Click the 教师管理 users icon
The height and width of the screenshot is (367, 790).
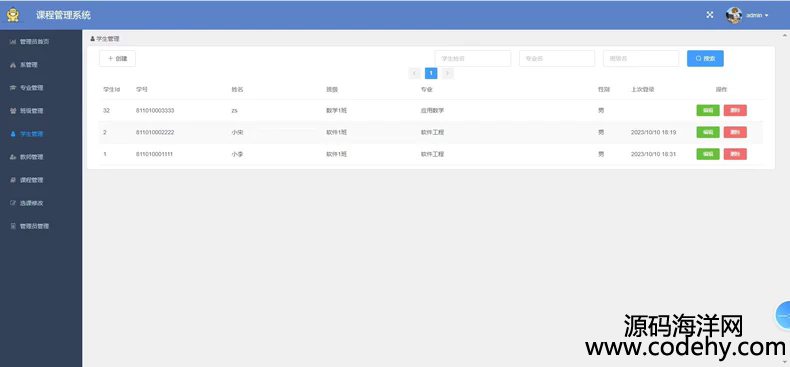[x=13, y=157]
